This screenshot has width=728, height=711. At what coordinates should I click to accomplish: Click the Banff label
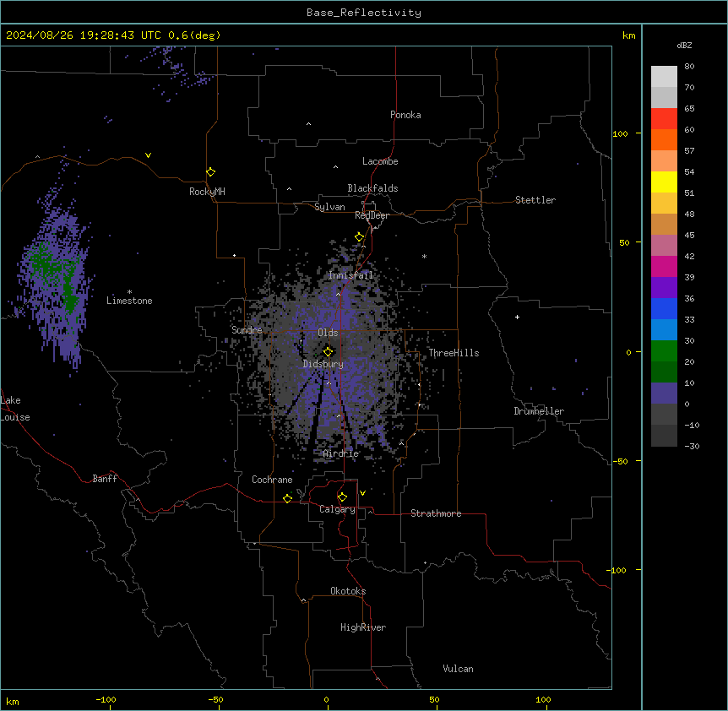tap(105, 479)
